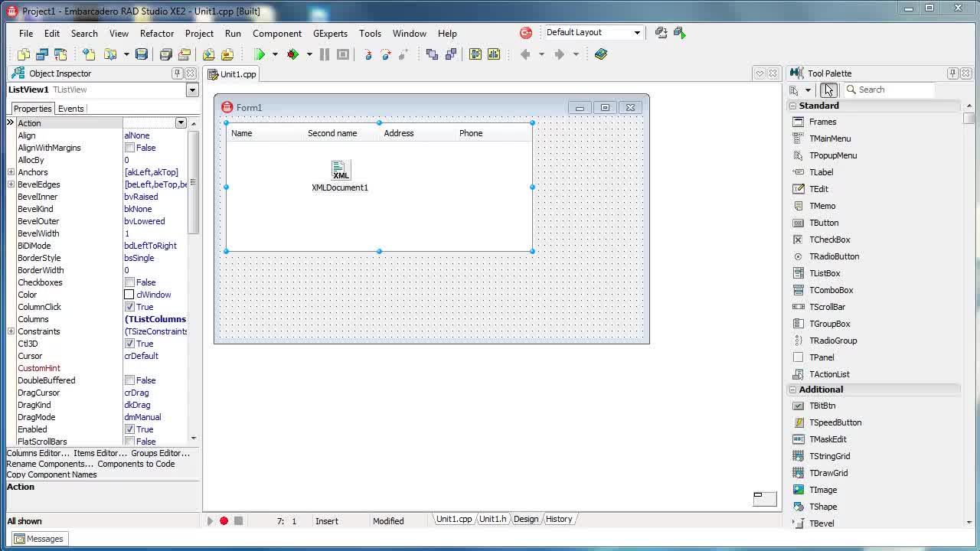980x551 pixels.
Task: Uncheck the Enabled property checkbox
Action: (129, 429)
